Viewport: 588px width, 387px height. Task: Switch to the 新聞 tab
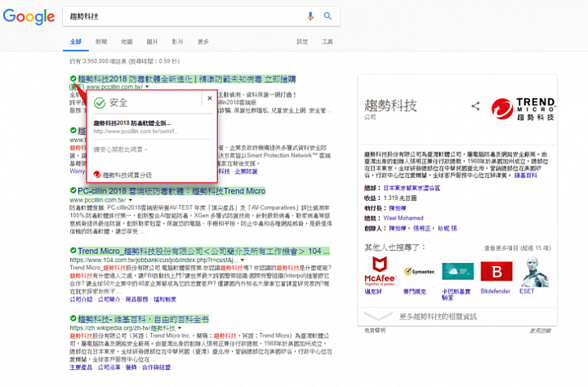pyautogui.click(x=101, y=42)
